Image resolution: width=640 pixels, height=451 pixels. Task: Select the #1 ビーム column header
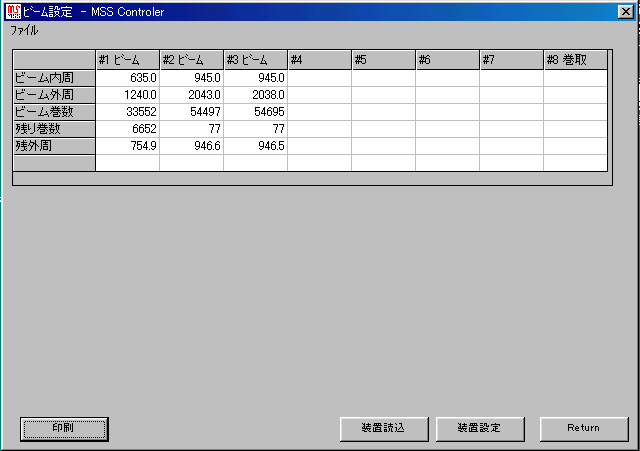point(127,60)
